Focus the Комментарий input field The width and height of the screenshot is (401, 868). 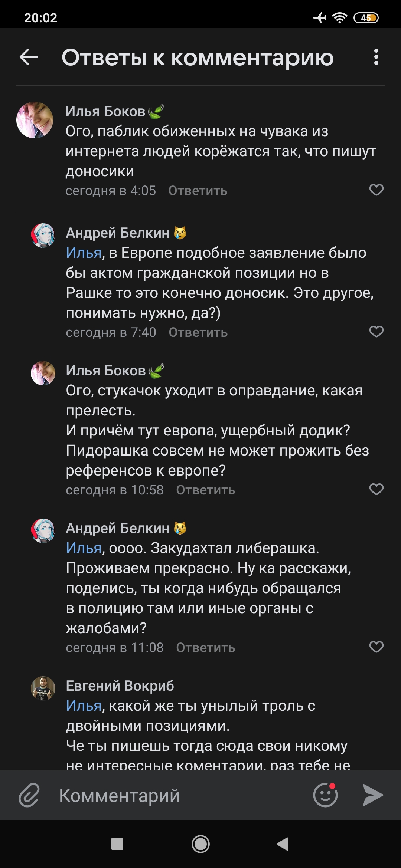pos(178,796)
